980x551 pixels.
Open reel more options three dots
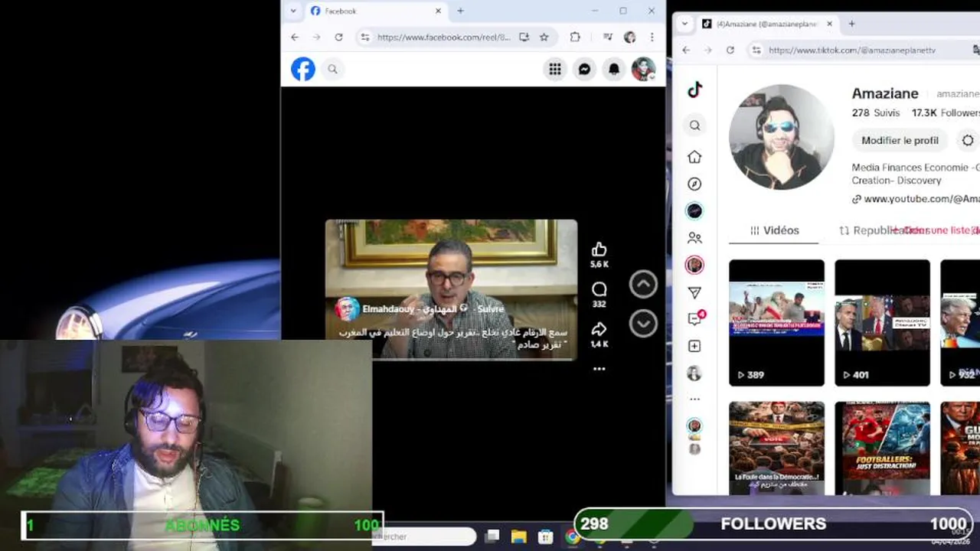click(599, 369)
